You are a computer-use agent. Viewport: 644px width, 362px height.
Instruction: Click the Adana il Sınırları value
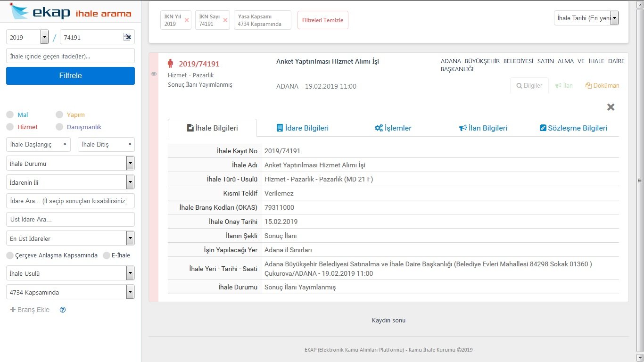pos(288,250)
